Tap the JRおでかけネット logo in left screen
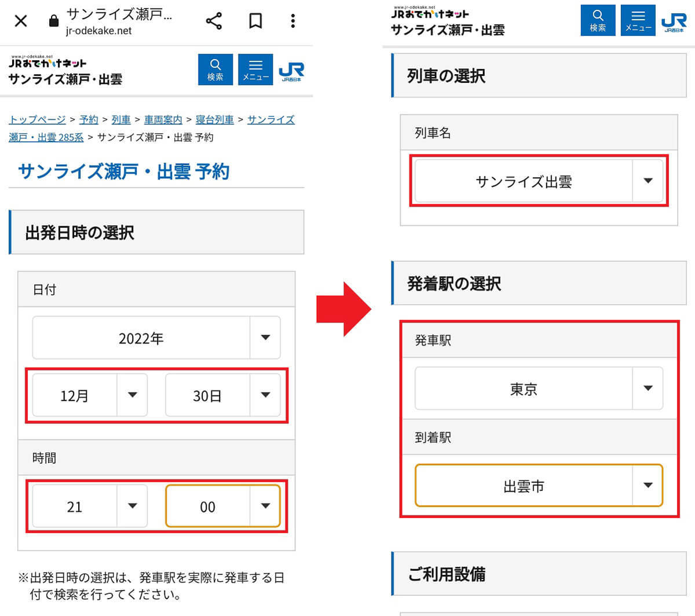Screen dimensions: 695x616 [x=48, y=62]
